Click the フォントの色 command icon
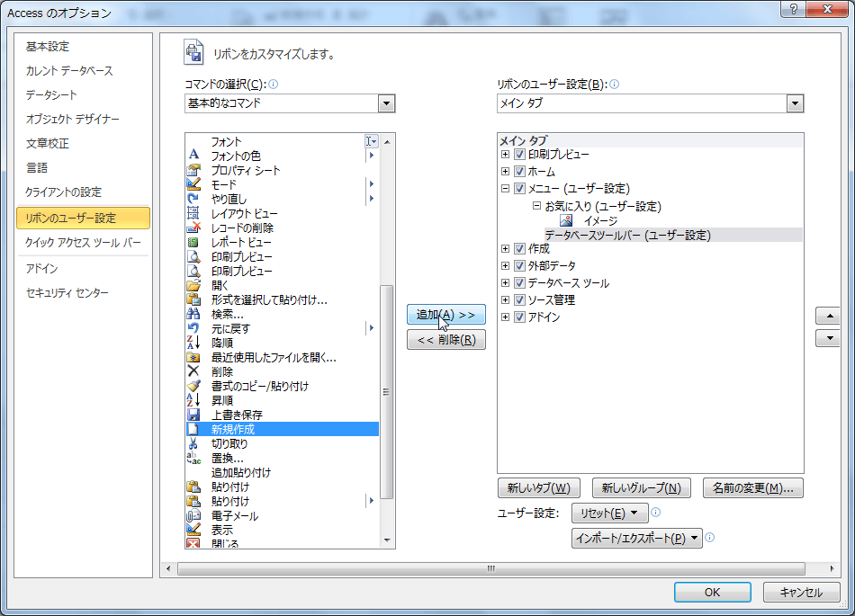This screenshot has height=616, width=855. [193, 156]
